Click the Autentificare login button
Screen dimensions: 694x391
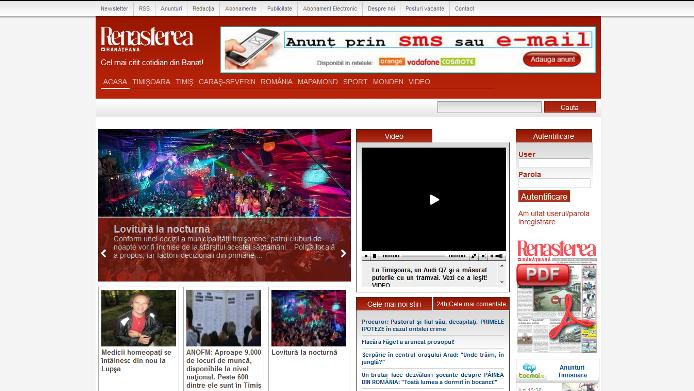pos(544,197)
